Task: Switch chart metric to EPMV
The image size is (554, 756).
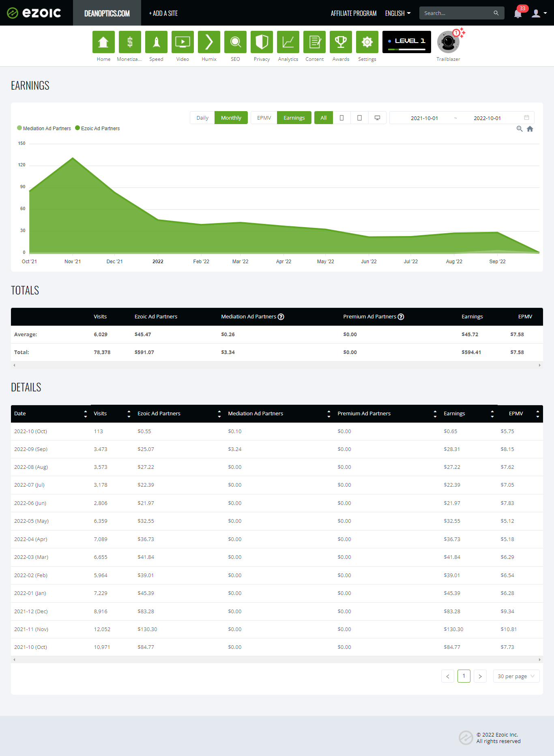Action: point(264,118)
